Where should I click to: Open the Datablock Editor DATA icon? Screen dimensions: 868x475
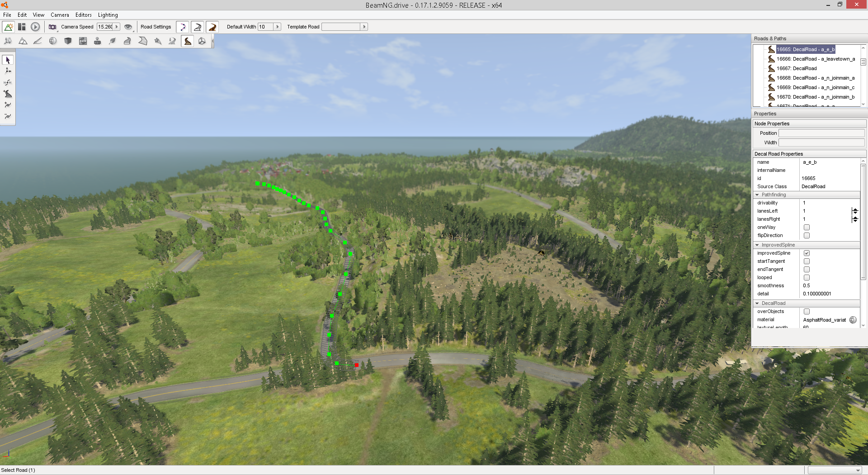click(83, 41)
